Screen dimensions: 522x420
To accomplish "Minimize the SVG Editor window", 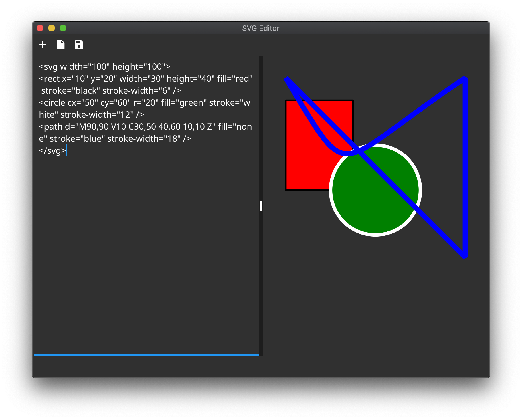I will coord(52,28).
